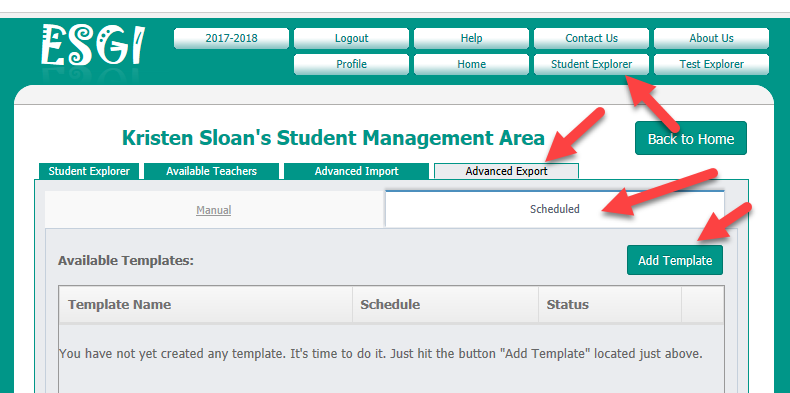
Task: Open the About Us page
Action: click(711, 38)
